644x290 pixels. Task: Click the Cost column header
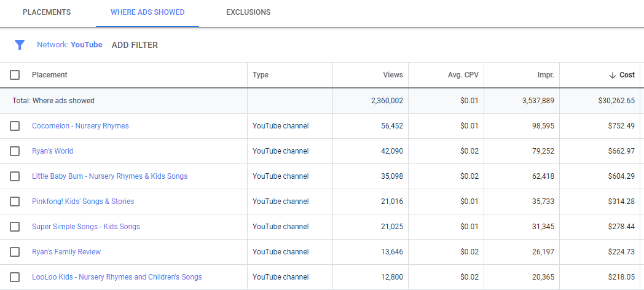(x=627, y=75)
